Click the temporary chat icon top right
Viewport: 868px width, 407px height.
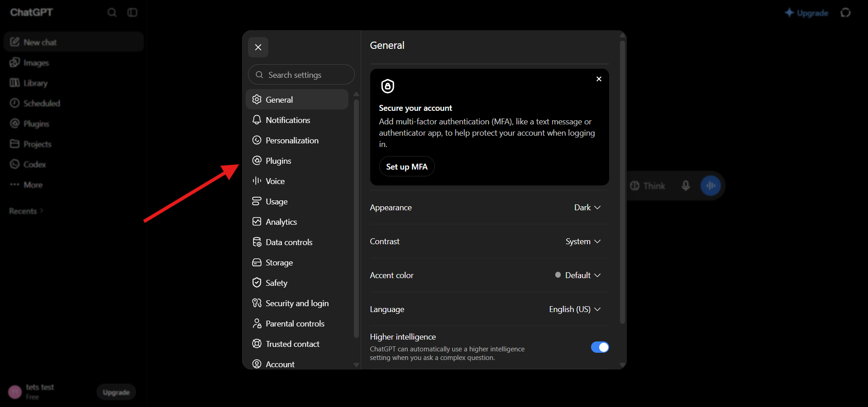(x=845, y=13)
